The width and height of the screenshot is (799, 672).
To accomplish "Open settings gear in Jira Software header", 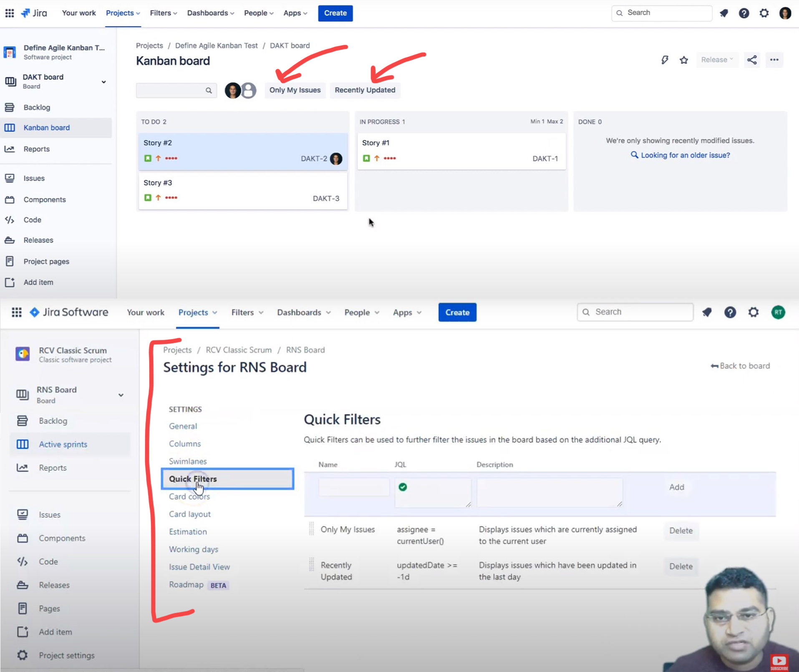I will point(754,312).
